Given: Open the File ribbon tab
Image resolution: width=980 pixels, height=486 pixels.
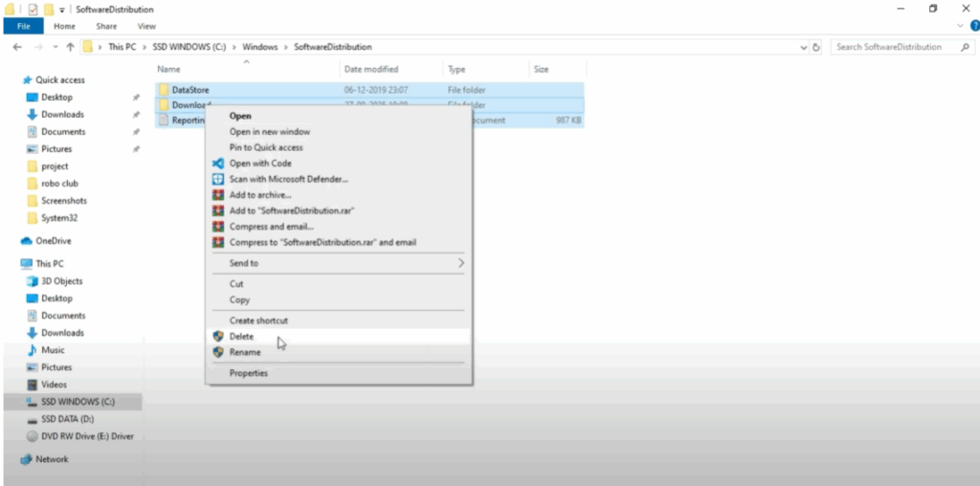Looking at the screenshot, I should point(24,26).
